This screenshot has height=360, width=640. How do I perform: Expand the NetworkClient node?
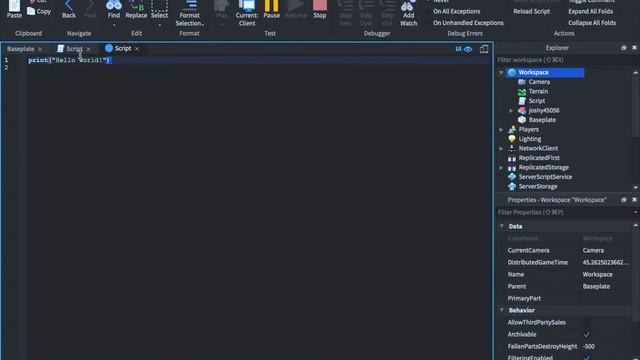tap(501, 149)
